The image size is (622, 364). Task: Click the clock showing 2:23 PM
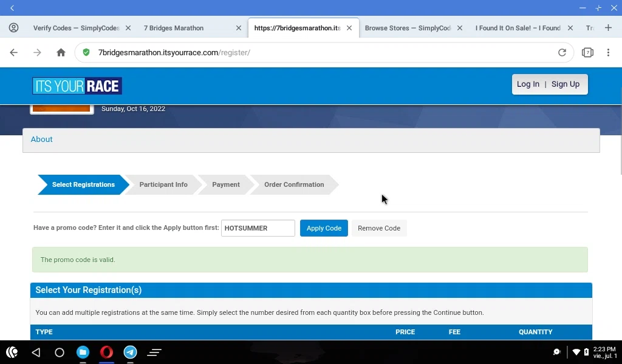(604, 349)
